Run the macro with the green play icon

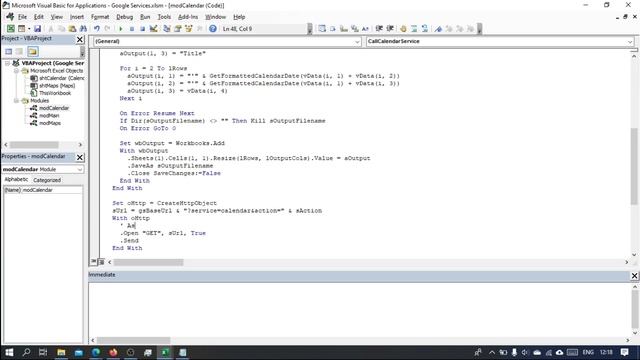pos(121,29)
